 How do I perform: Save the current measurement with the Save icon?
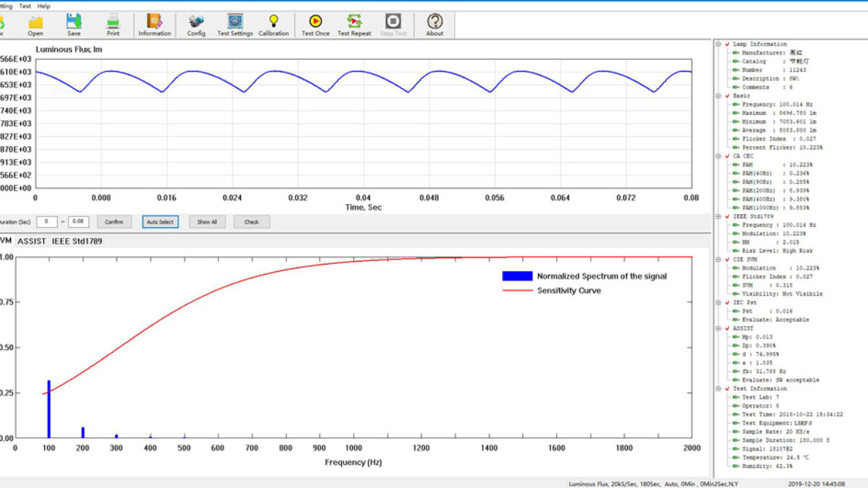pyautogui.click(x=74, y=25)
